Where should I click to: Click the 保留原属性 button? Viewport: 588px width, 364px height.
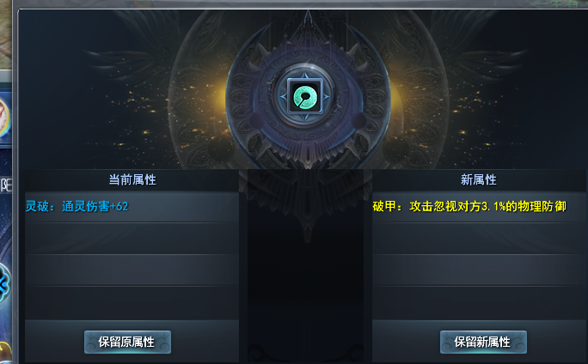[127, 342]
